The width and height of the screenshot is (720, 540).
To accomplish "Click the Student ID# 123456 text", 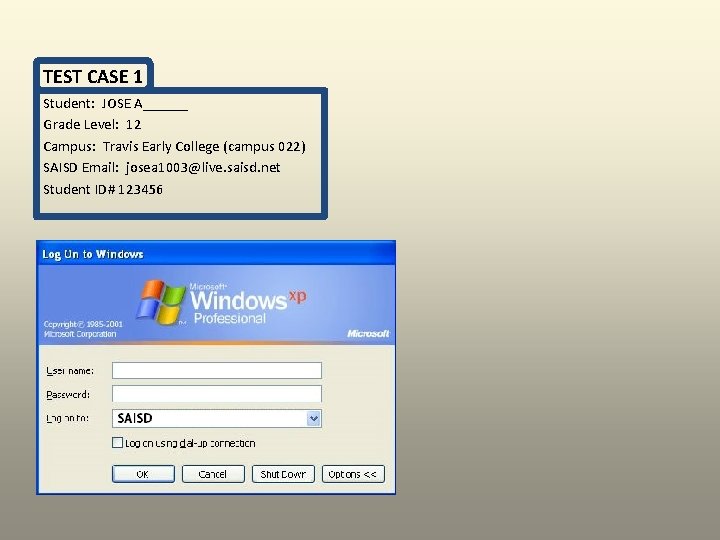I will (x=103, y=189).
